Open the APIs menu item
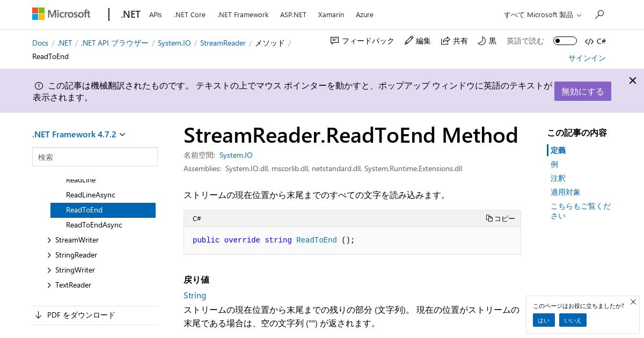This screenshot has width=644, height=338. [156, 14]
